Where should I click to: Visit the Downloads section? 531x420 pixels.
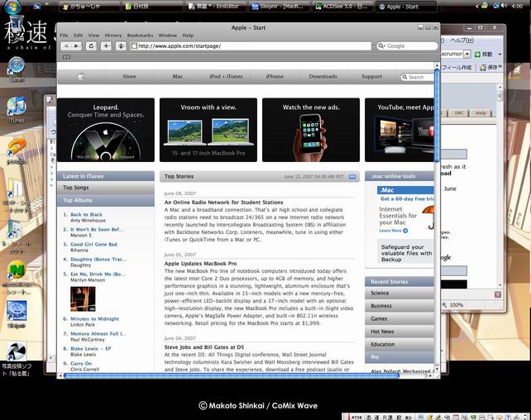point(323,77)
